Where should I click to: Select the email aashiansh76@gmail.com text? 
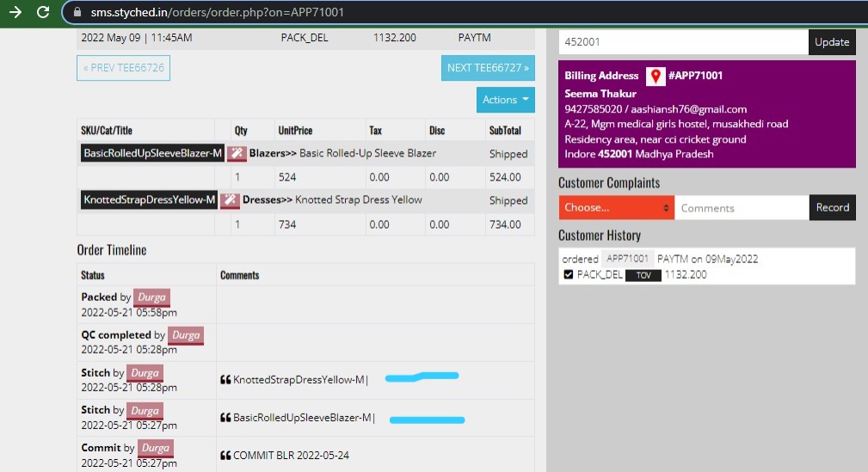(689, 109)
